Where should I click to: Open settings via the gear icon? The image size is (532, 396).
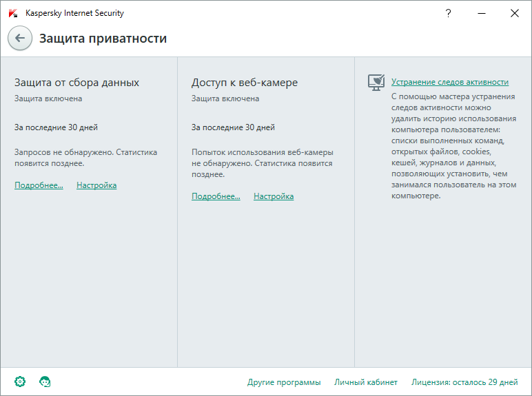coord(20,382)
